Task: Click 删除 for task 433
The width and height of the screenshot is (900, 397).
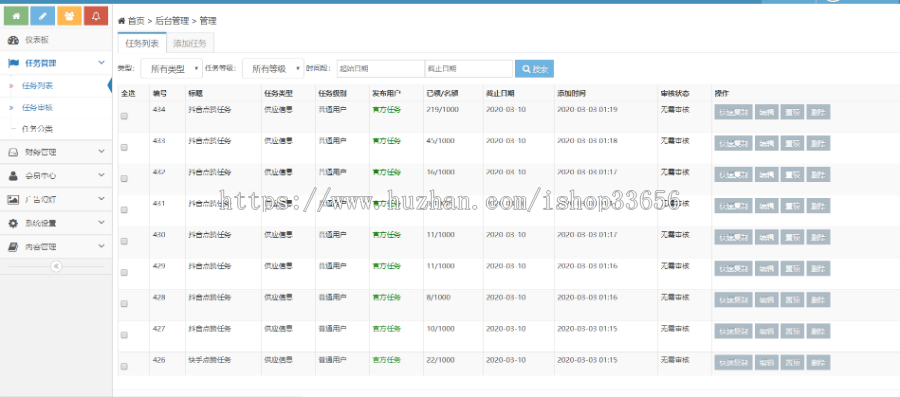Action: click(818, 143)
